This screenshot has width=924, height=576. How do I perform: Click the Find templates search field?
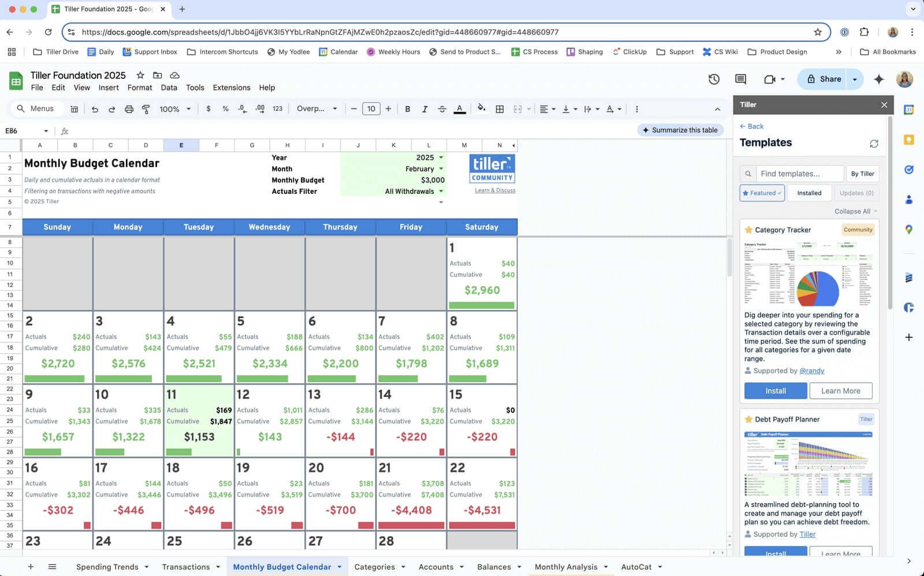coord(800,174)
